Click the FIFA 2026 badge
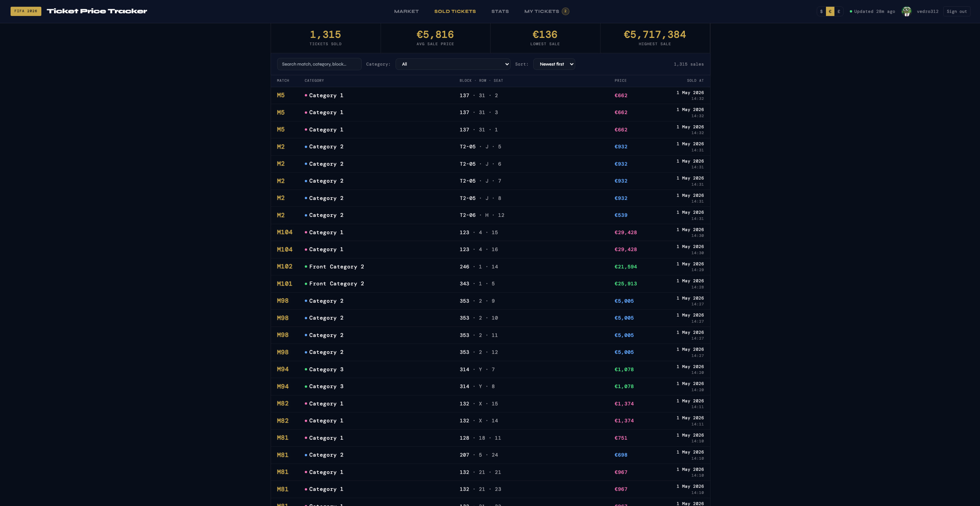 tap(26, 11)
